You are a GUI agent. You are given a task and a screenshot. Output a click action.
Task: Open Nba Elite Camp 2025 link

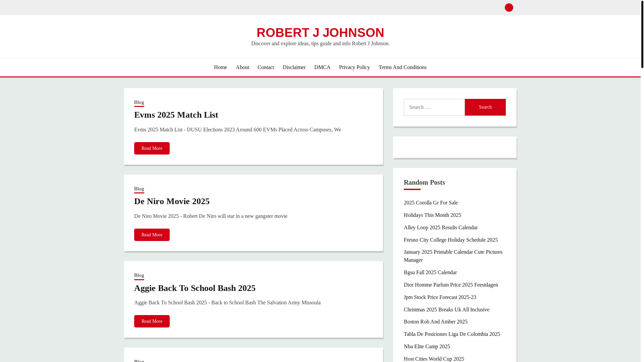427,347
